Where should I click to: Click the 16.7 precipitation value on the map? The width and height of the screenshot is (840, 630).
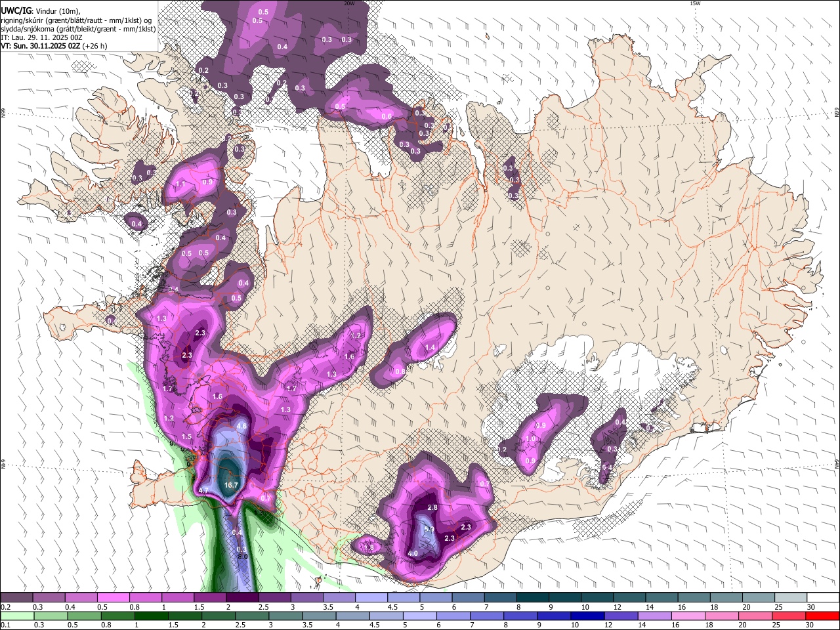[x=230, y=486]
